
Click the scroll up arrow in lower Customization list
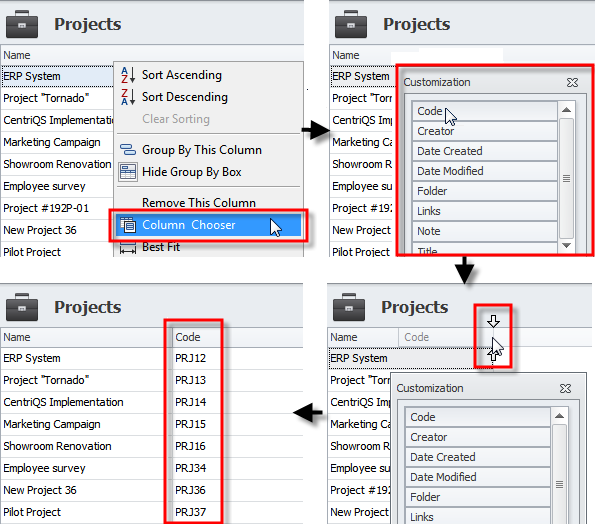tap(559, 416)
